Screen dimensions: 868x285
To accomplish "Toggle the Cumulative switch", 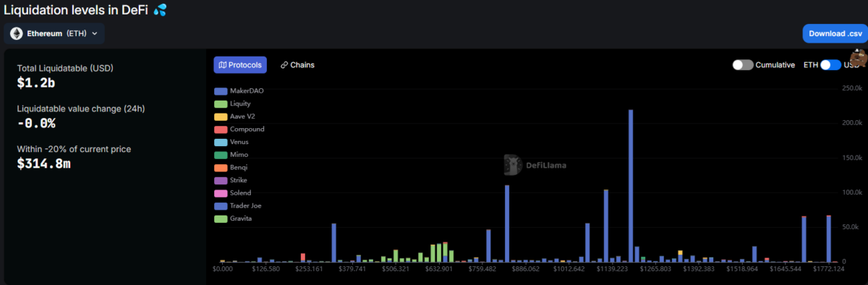I will [x=743, y=65].
